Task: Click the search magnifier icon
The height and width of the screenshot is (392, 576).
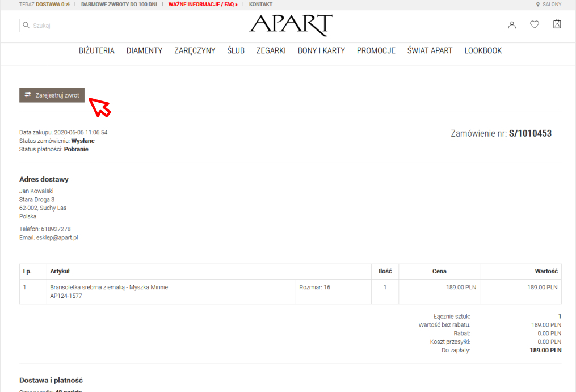Action: (x=26, y=26)
